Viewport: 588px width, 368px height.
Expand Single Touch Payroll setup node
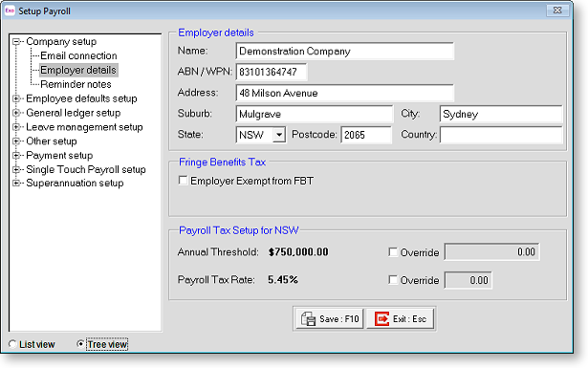(x=16, y=169)
